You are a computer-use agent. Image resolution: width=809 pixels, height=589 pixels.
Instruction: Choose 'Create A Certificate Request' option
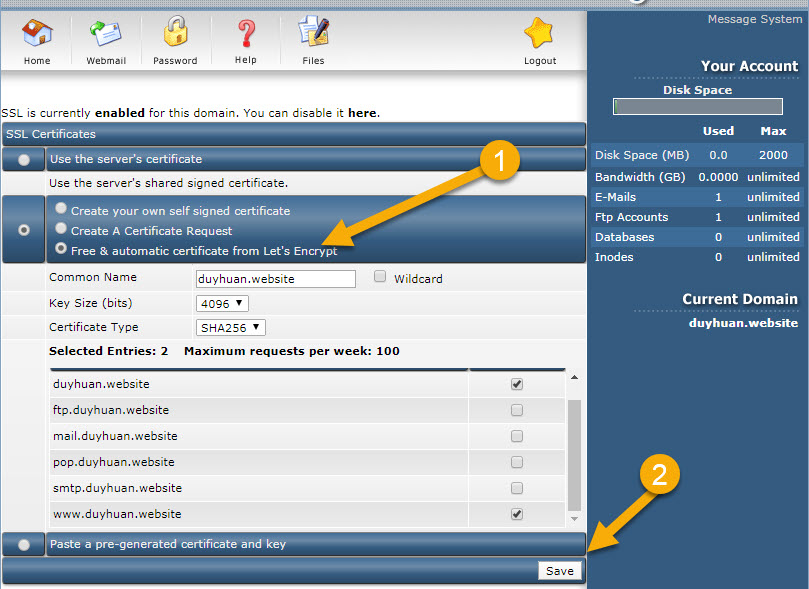pos(62,230)
